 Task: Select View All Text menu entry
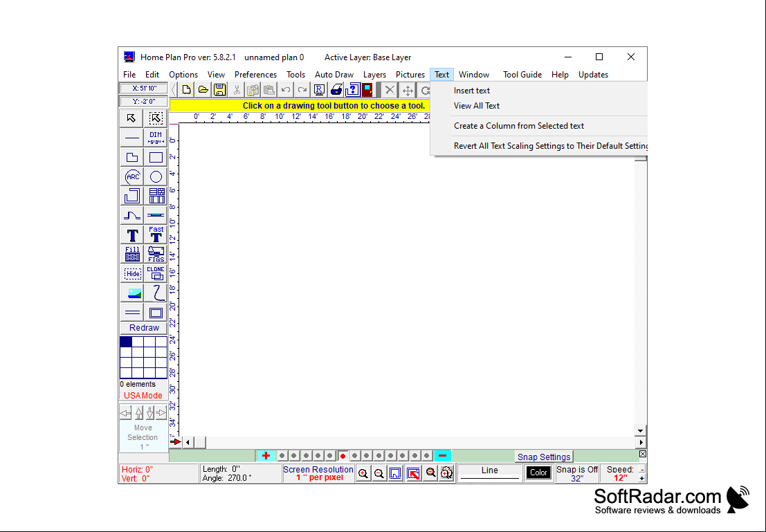[539, 106]
